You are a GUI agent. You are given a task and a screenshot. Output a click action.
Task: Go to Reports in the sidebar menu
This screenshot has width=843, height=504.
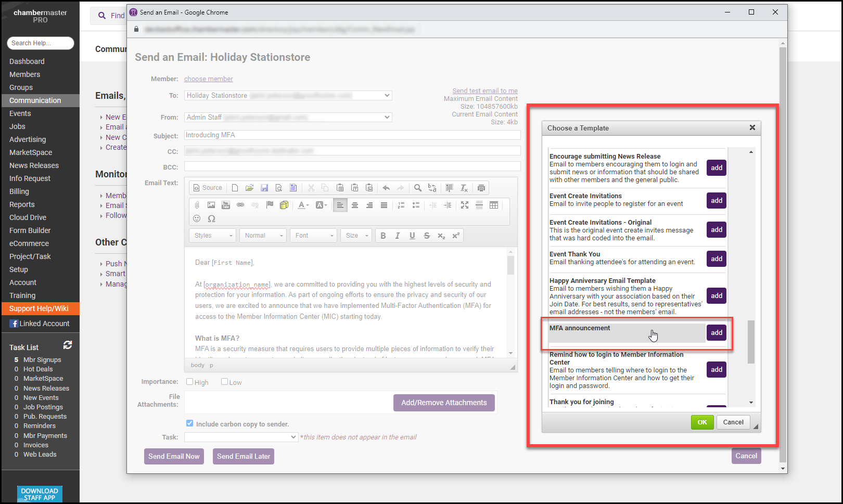point(22,204)
